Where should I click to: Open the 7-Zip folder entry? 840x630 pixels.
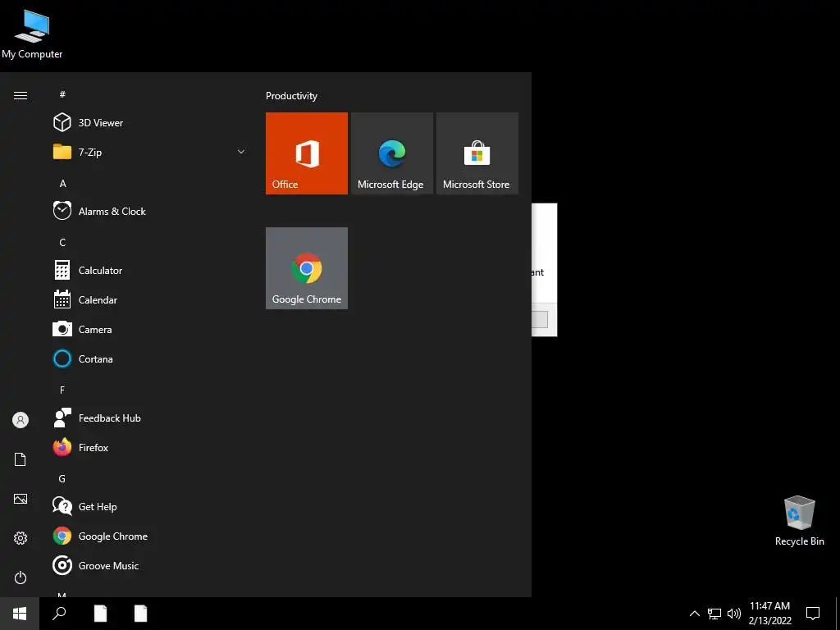(150, 152)
